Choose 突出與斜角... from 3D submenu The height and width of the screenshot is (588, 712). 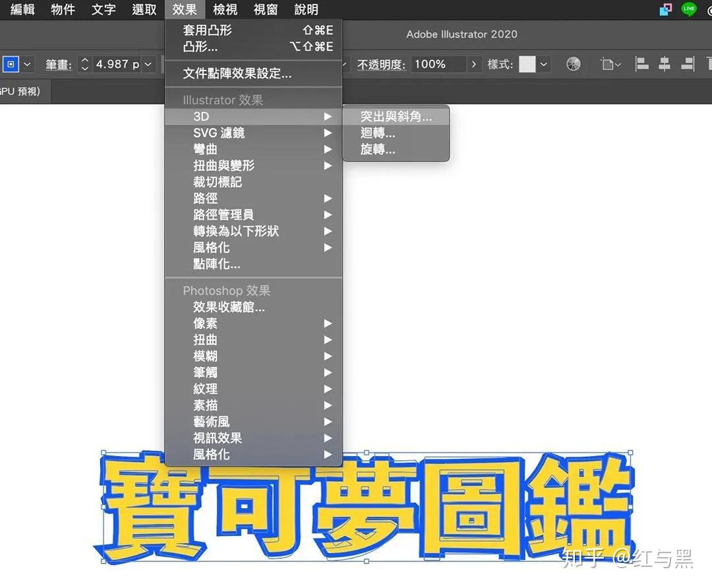tap(396, 116)
